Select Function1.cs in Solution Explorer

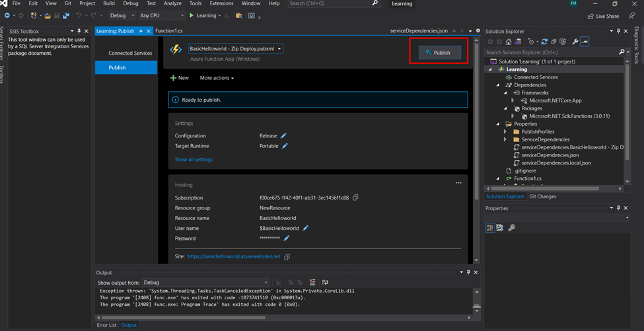click(x=527, y=178)
